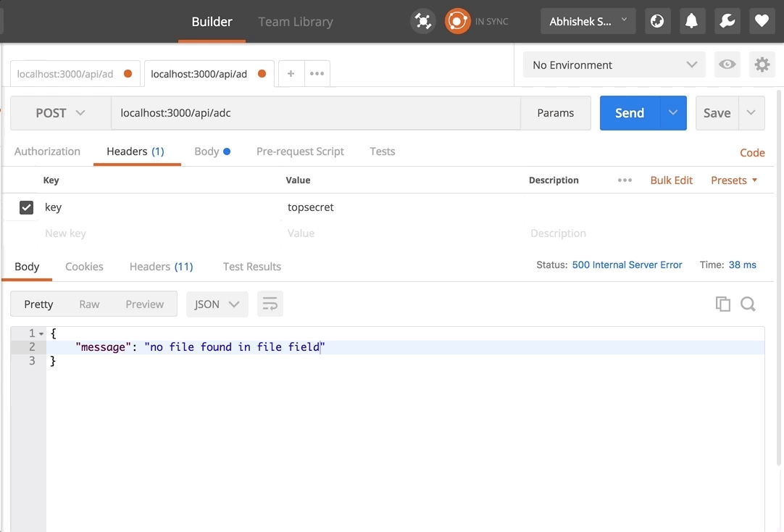Open the POST method dropdown
Viewport: 784px width, 532px height.
(60, 113)
